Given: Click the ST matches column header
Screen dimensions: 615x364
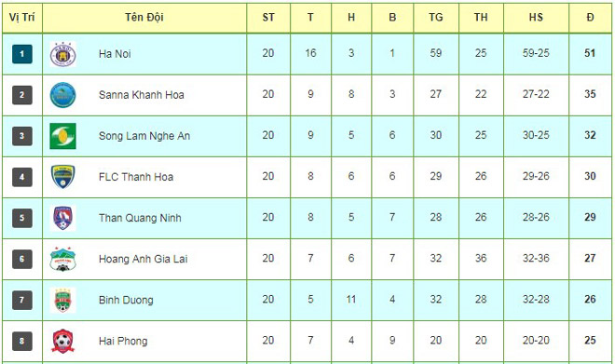Looking at the screenshot, I should 268,18.
